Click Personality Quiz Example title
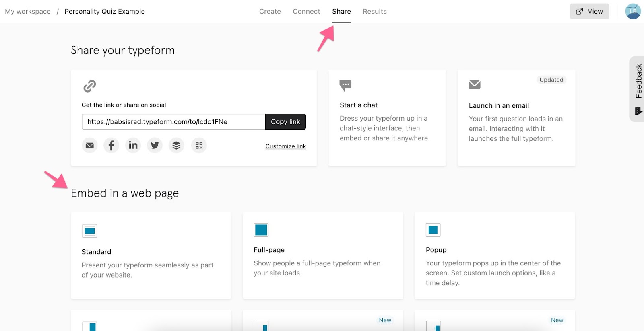 [105, 11]
